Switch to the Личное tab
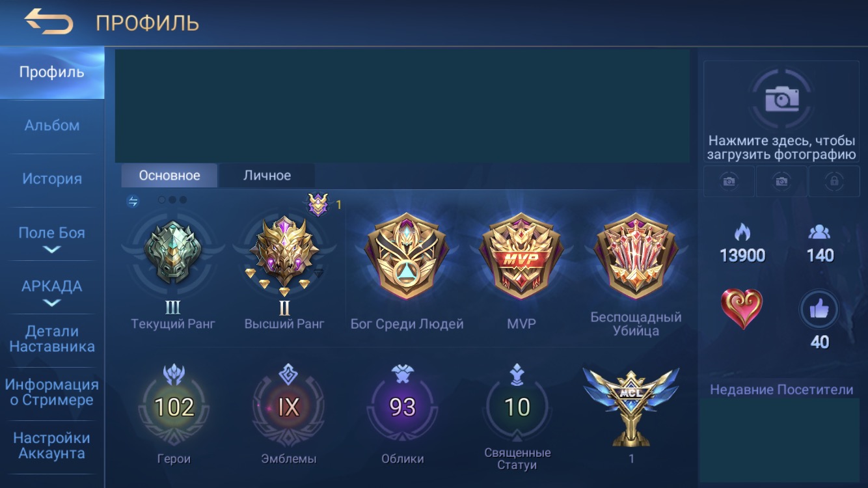The image size is (868, 488). coord(267,176)
